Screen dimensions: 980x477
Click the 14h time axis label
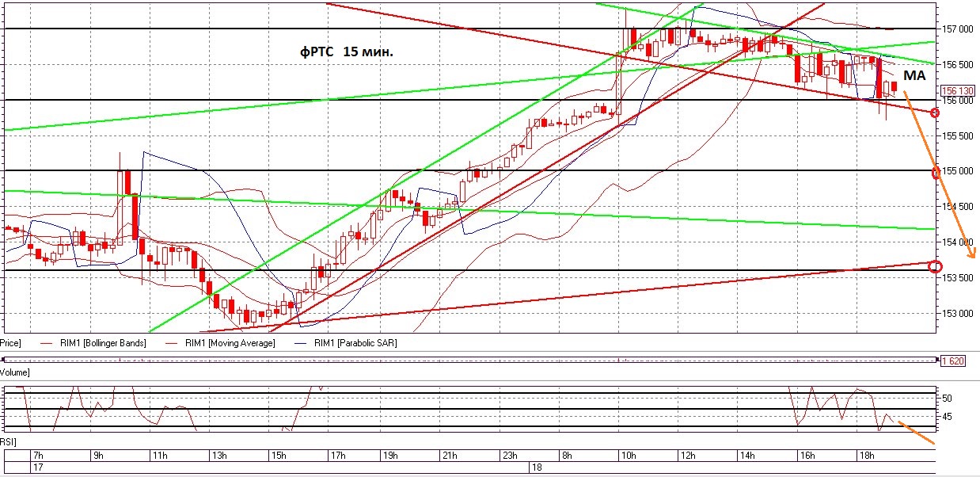747,456
